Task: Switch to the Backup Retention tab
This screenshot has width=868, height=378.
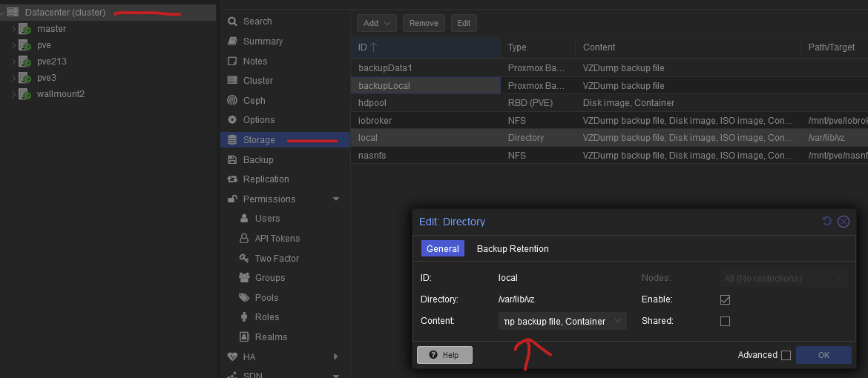Action: point(513,249)
